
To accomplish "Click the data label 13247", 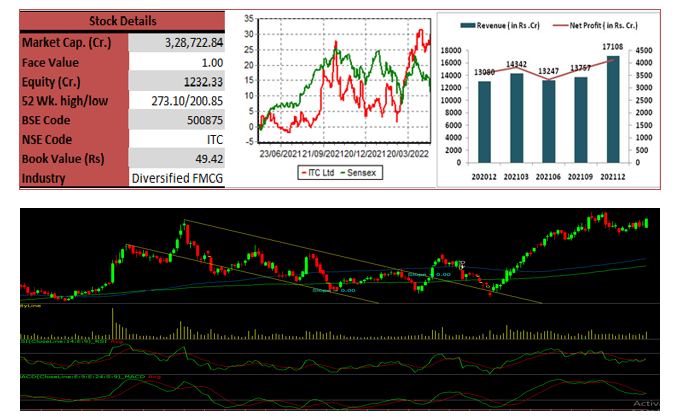I will coord(548,71).
